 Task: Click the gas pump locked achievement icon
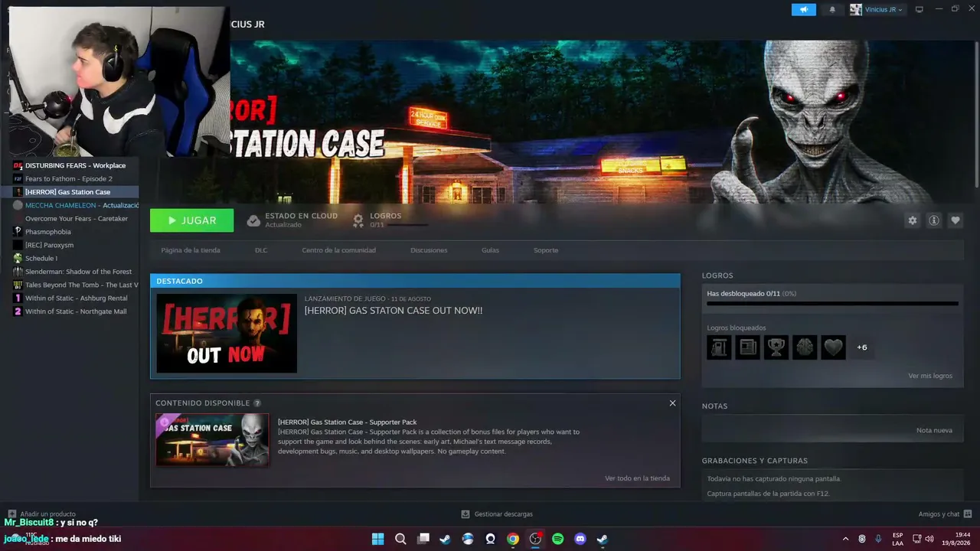[x=719, y=347]
